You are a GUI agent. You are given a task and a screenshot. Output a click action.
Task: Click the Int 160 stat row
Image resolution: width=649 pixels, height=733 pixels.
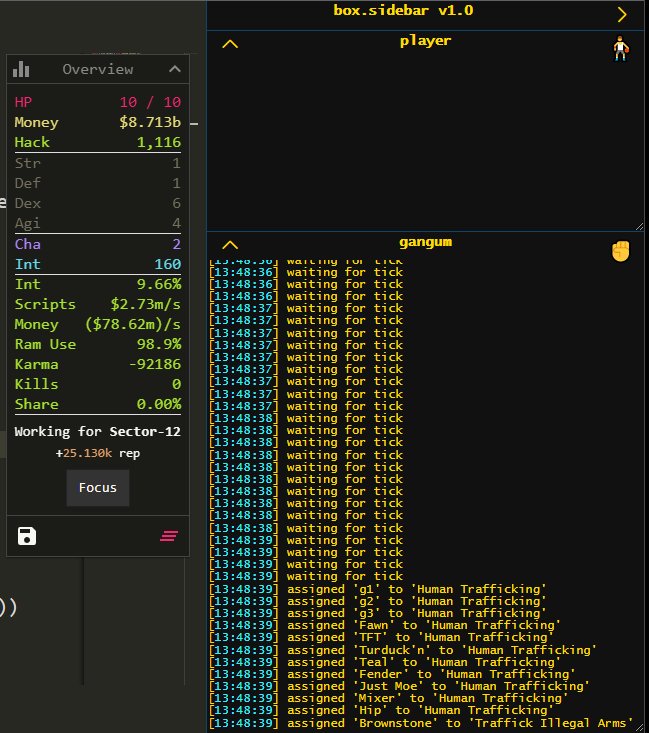coord(98,264)
